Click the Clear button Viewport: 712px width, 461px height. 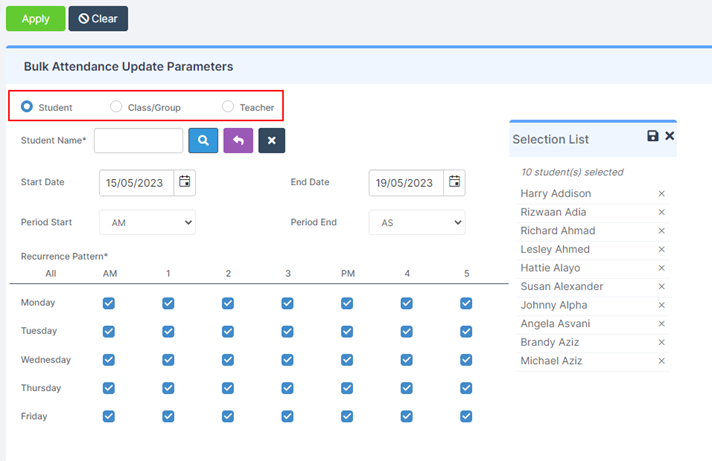click(x=98, y=18)
